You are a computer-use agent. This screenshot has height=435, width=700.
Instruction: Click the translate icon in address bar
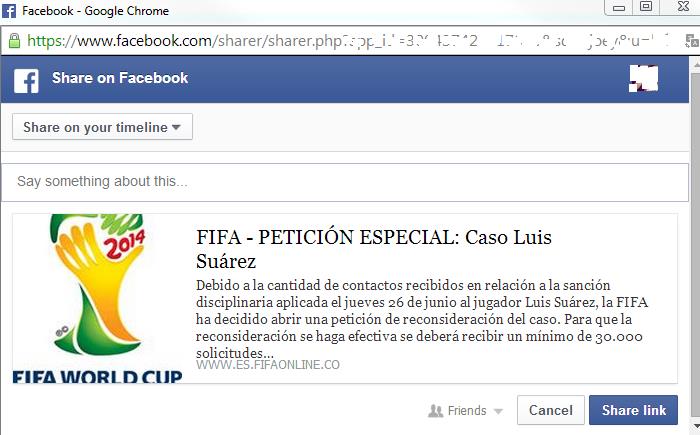pyautogui.click(x=692, y=41)
